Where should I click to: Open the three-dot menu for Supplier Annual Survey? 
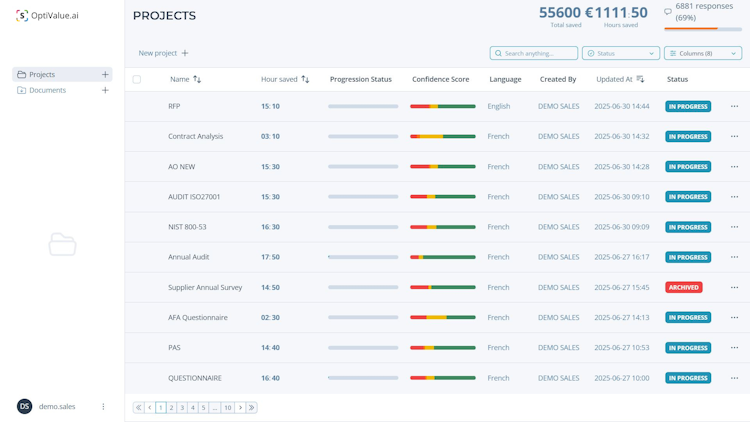(734, 287)
